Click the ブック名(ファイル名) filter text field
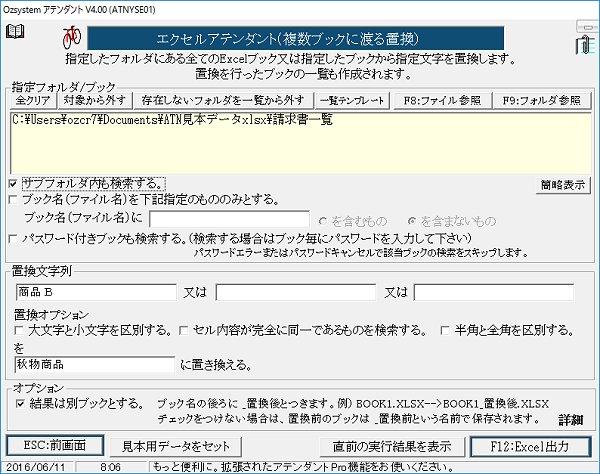This screenshot has width=600, height=474. click(229, 219)
